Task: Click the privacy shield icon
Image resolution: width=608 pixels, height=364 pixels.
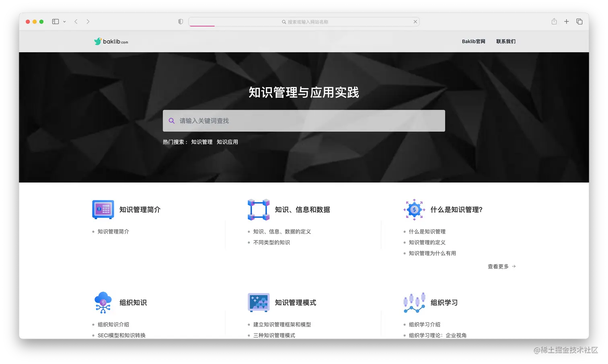Action: pyautogui.click(x=181, y=22)
